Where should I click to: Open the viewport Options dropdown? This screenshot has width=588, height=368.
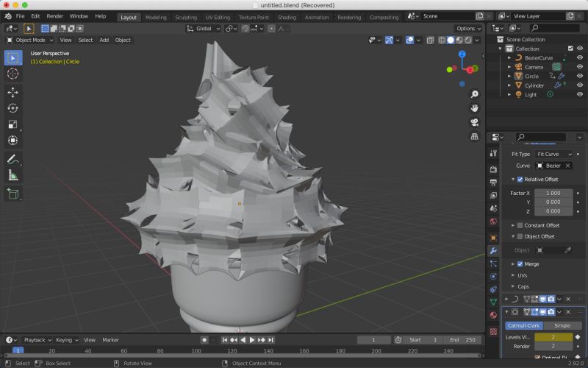[x=468, y=29]
